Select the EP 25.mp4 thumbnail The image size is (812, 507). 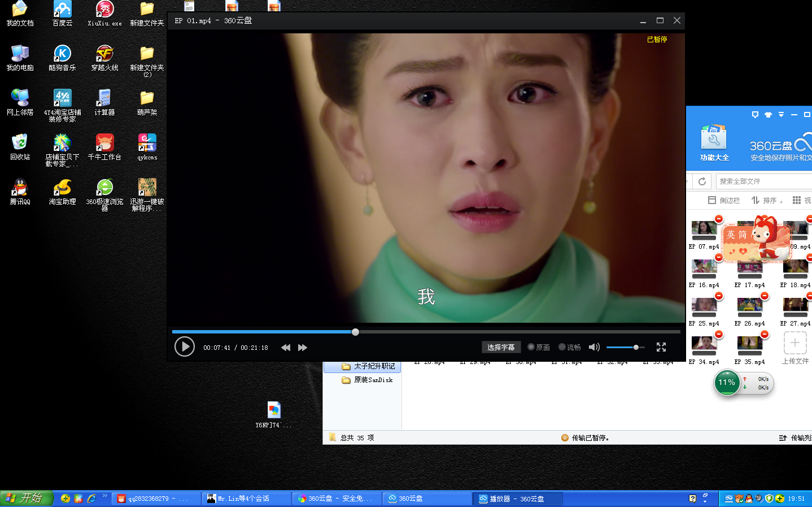click(704, 306)
